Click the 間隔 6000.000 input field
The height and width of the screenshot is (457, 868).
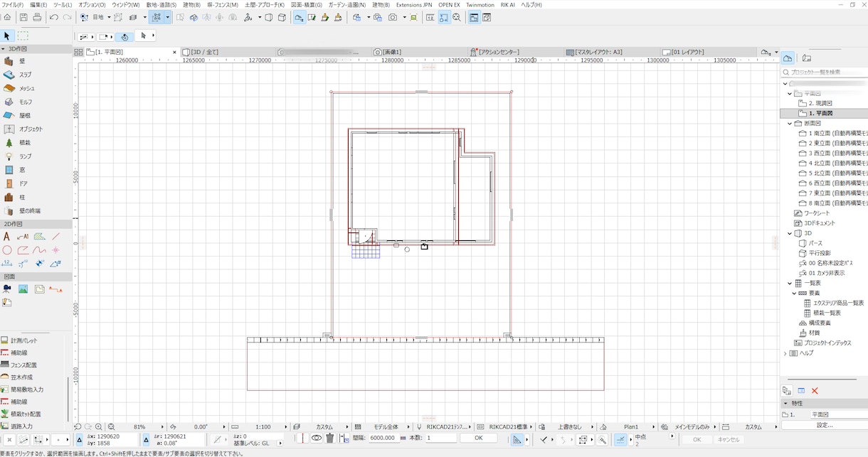[x=383, y=439]
